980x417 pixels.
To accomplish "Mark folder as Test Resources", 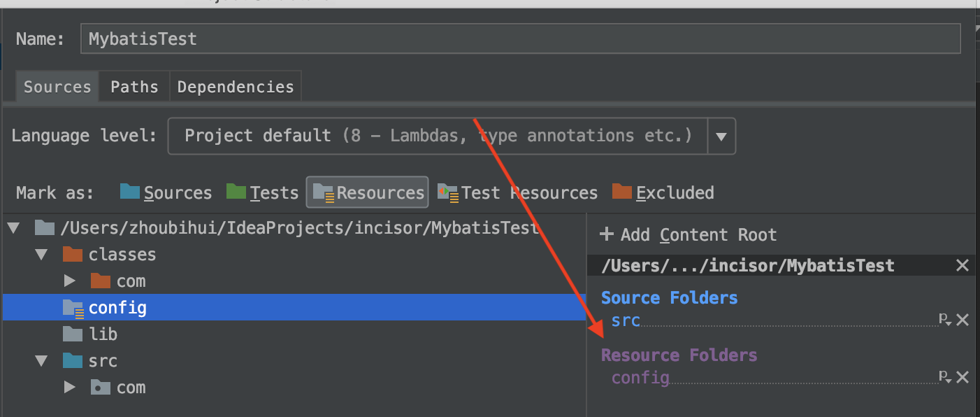I will (x=517, y=192).
